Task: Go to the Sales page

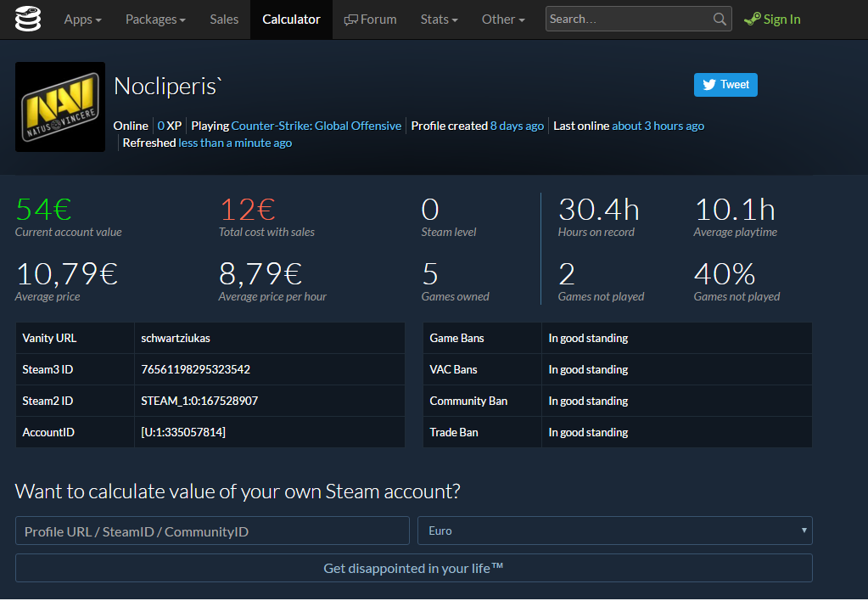Action: 224,20
